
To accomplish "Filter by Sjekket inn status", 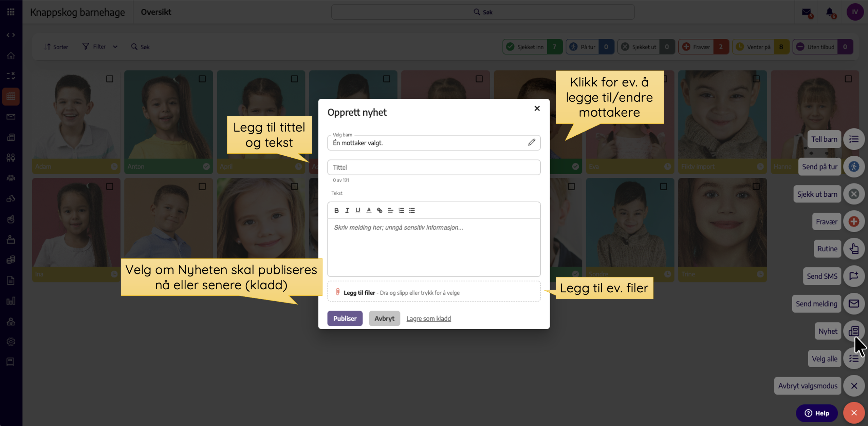I will click(x=532, y=47).
